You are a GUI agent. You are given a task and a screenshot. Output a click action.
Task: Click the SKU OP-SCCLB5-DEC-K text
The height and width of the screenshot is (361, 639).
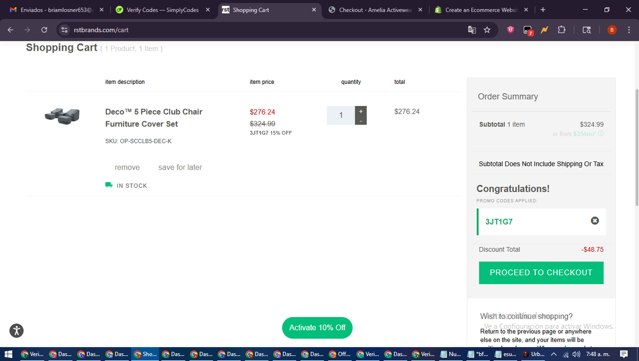[138, 141]
